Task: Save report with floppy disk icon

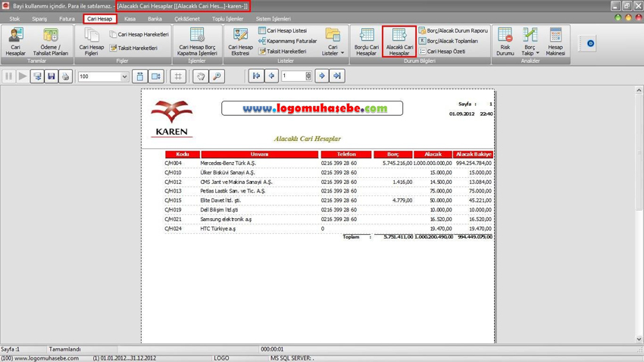Action: 52,76
